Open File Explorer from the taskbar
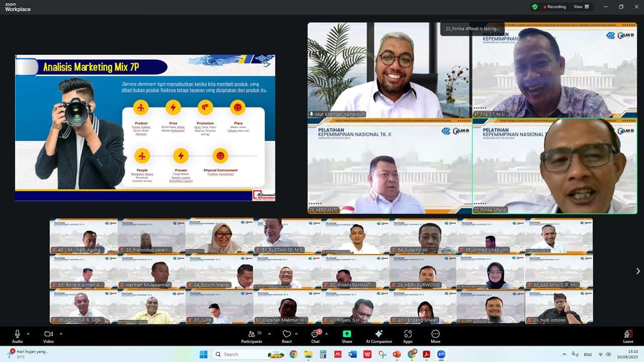Viewport: 644px width, 362px height. point(308,354)
